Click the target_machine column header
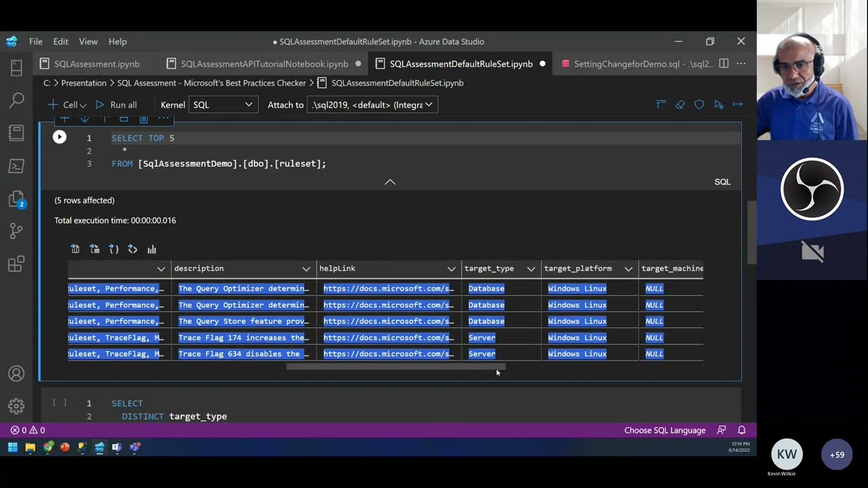 point(672,268)
